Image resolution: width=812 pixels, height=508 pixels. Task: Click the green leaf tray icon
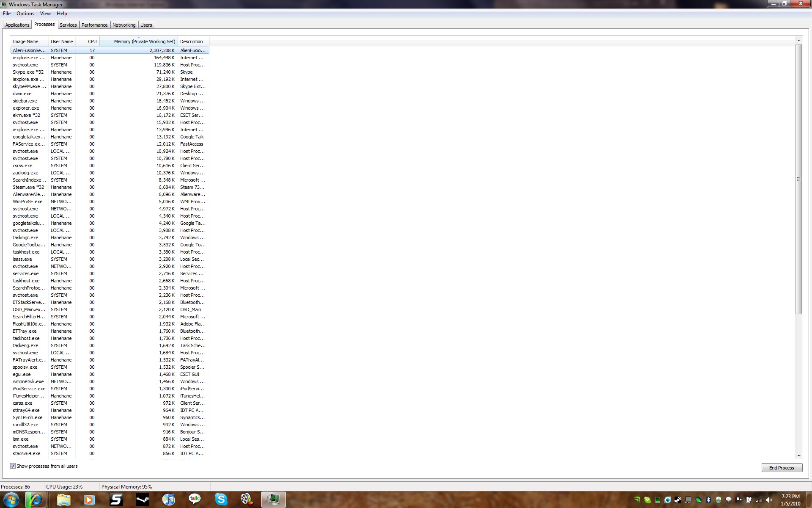coord(698,500)
